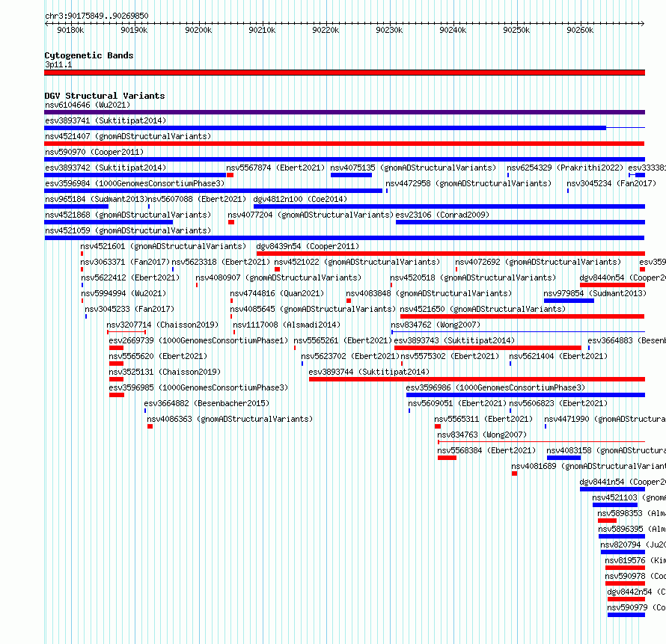Click nsv1117008 (Alsmadi2014) variant label
Screen dimensions: 666x644
tap(287, 325)
